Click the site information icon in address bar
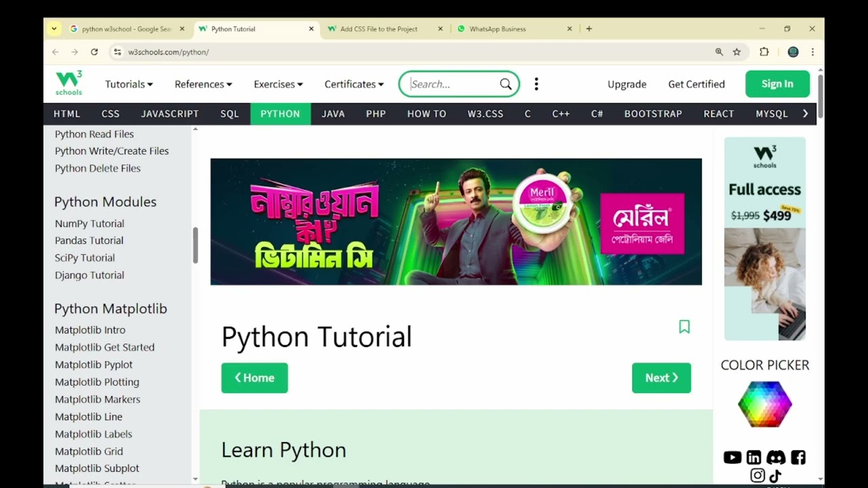 coord(117,52)
